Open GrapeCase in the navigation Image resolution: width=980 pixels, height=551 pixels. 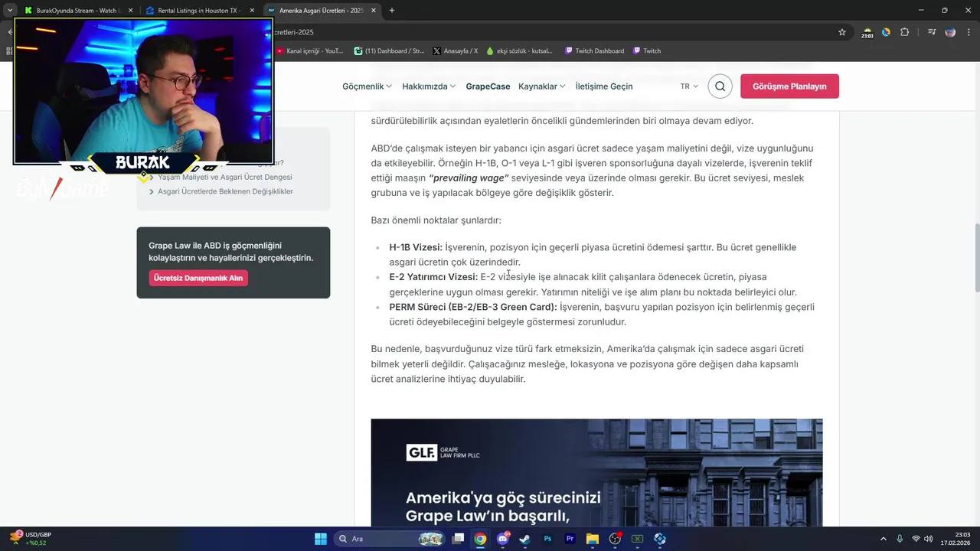tap(488, 86)
